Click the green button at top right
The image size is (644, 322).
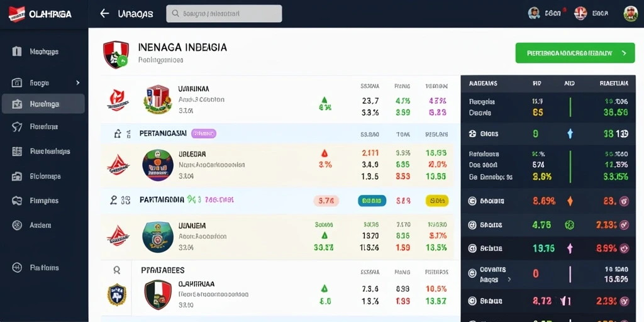(575, 53)
